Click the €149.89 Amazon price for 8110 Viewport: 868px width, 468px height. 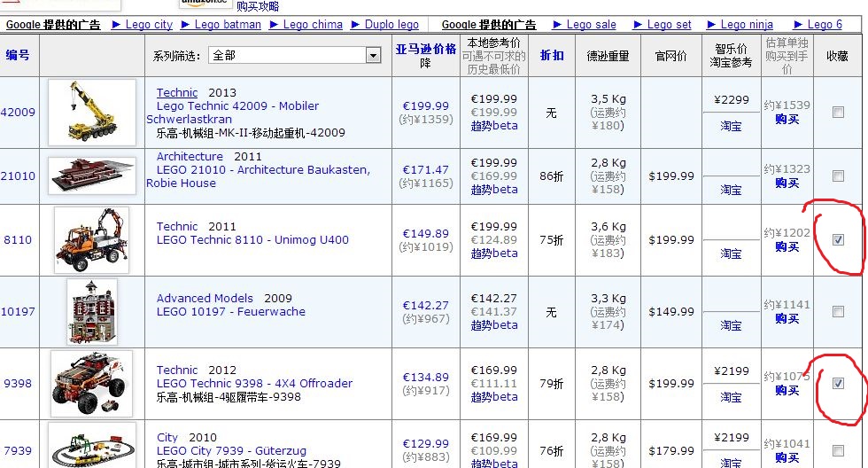pyautogui.click(x=426, y=234)
